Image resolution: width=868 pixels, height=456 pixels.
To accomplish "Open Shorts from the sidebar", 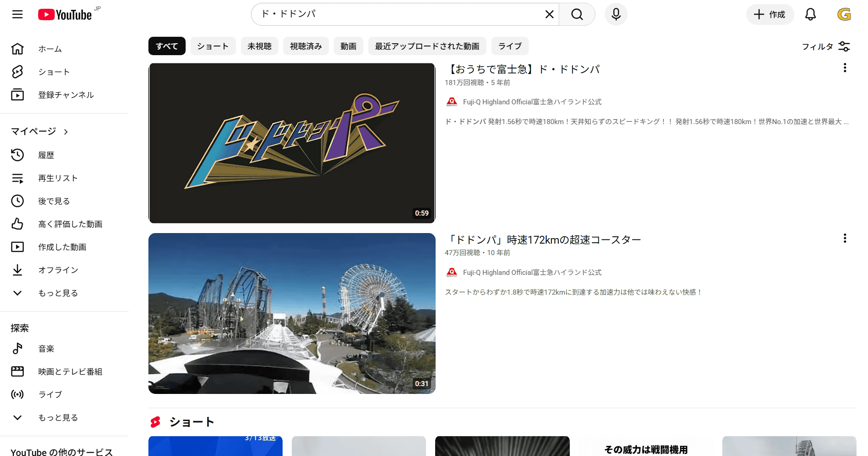I will [x=54, y=72].
